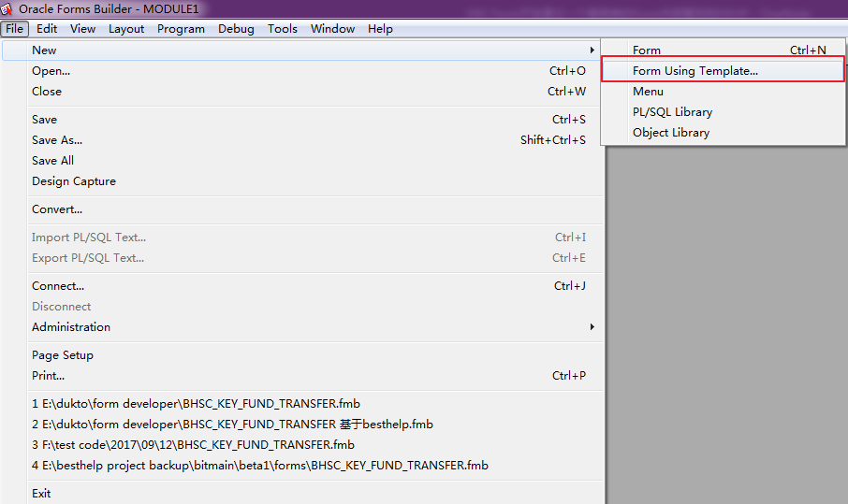Click the Oracle Forms Builder title bar icon
848x504 pixels.
point(7,8)
